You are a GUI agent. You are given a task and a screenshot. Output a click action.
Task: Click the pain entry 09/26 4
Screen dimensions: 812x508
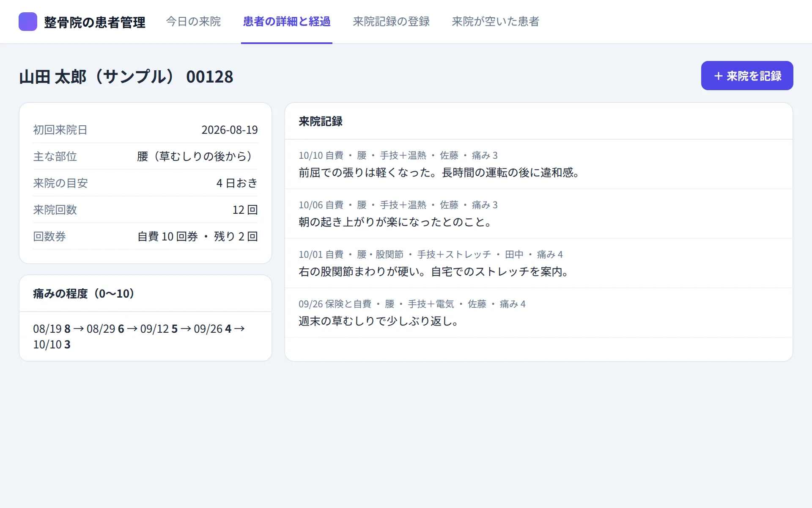click(213, 329)
